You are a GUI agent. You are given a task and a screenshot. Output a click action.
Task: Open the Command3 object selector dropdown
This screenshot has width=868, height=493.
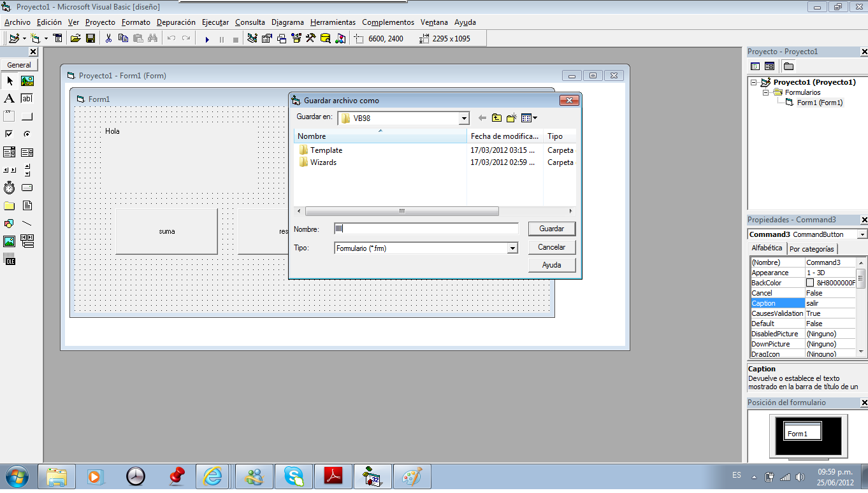point(862,234)
